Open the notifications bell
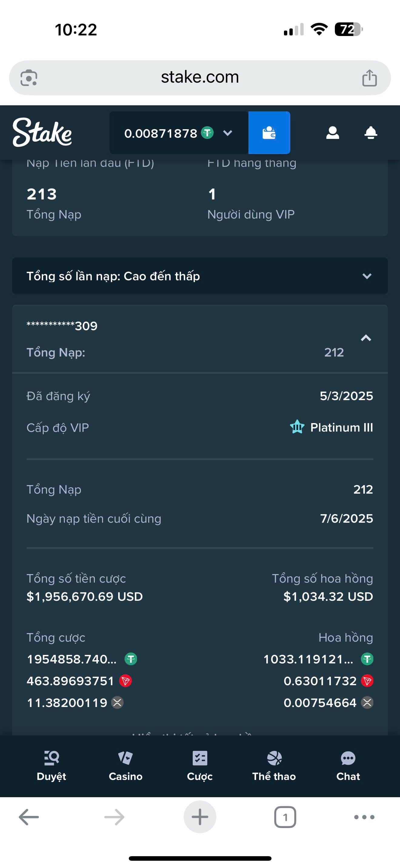The image size is (400, 868). (x=371, y=133)
